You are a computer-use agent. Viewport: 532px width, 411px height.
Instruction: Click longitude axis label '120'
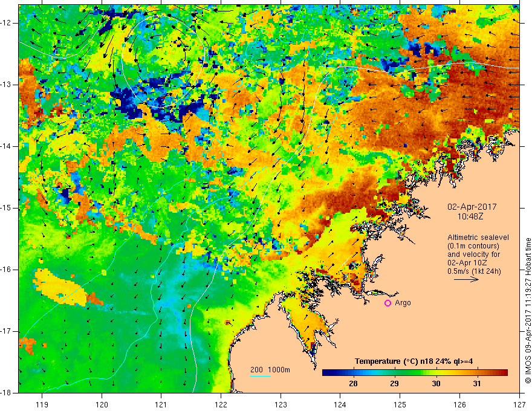pyautogui.click(x=102, y=404)
